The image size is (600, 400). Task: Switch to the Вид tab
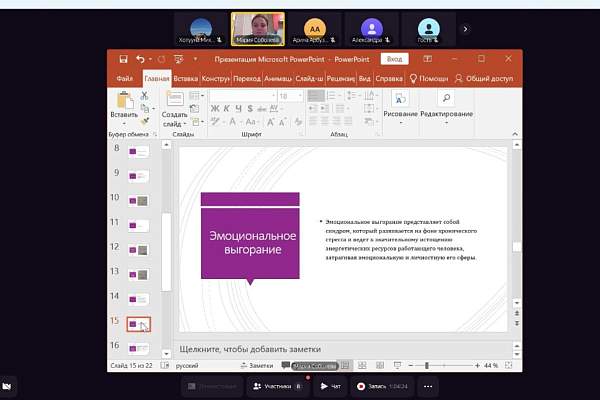(x=364, y=78)
